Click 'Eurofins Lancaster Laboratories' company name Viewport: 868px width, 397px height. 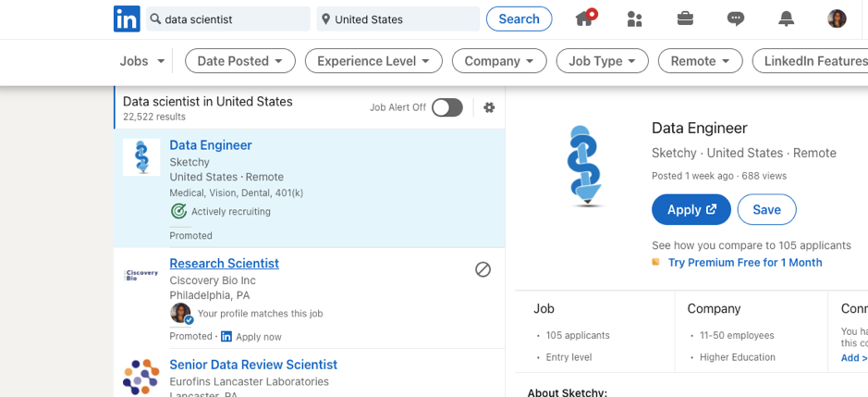point(249,382)
